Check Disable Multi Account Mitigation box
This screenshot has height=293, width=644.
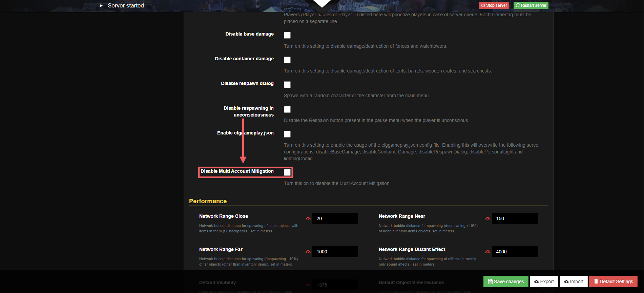click(x=287, y=172)
